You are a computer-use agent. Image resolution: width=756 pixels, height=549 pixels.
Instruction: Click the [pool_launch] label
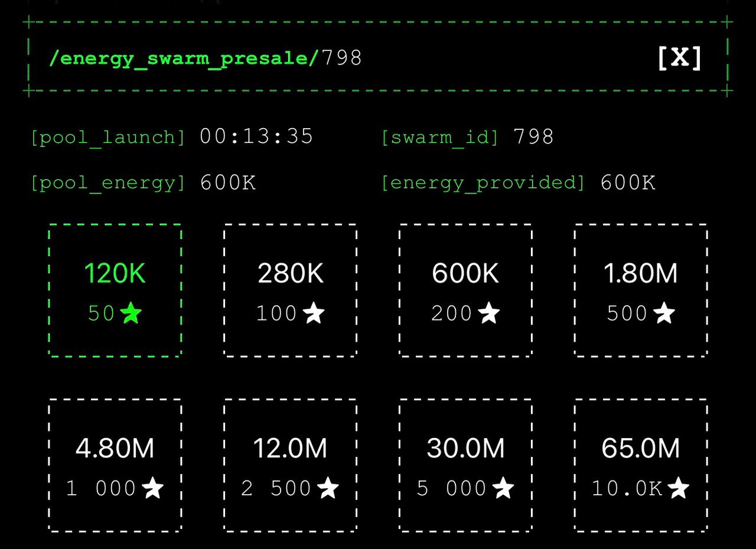(x=108, y=138)
